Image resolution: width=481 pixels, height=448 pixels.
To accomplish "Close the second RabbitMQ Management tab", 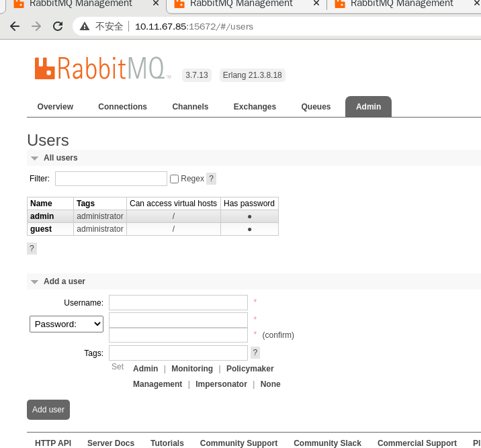I will [x=316, y=3].
